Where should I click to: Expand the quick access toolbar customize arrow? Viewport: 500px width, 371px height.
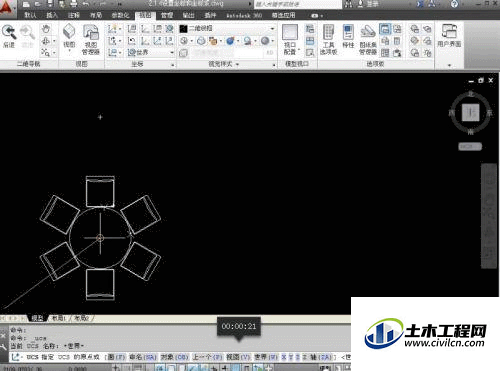coord(120,4)
